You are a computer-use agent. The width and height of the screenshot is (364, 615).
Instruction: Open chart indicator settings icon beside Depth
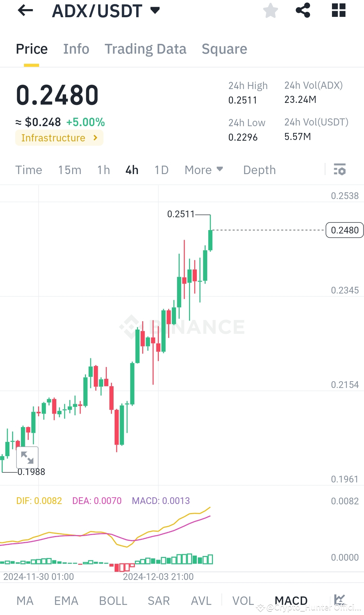[340, 170]
